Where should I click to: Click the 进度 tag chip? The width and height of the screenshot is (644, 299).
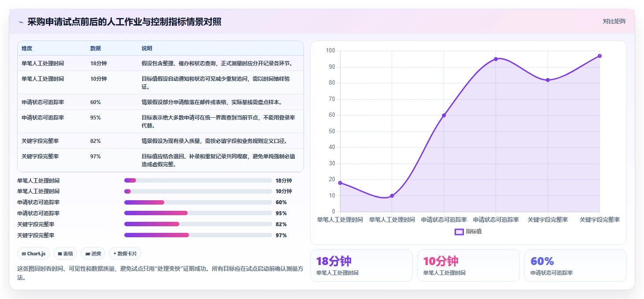pyautogui.click(x=93, y=254)
